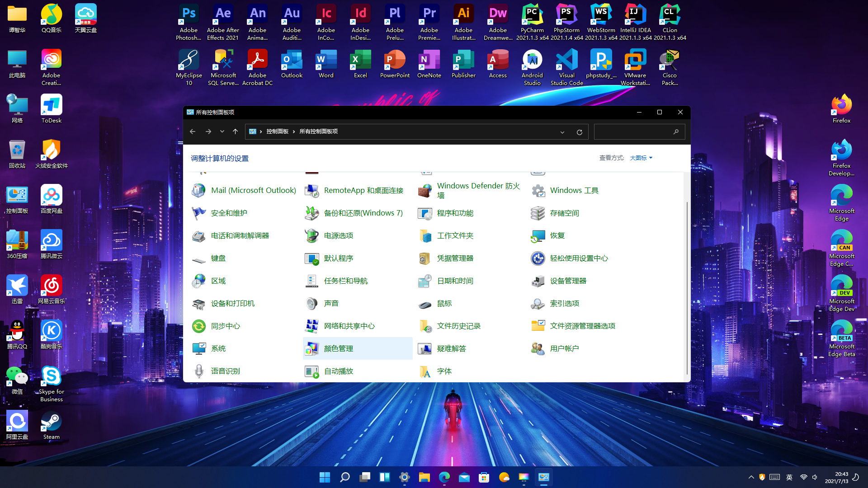This screenshot has width=868, height=488.
Task: Click 所有控制面板项 breadcrumb segment
Action: coord(318,131)
